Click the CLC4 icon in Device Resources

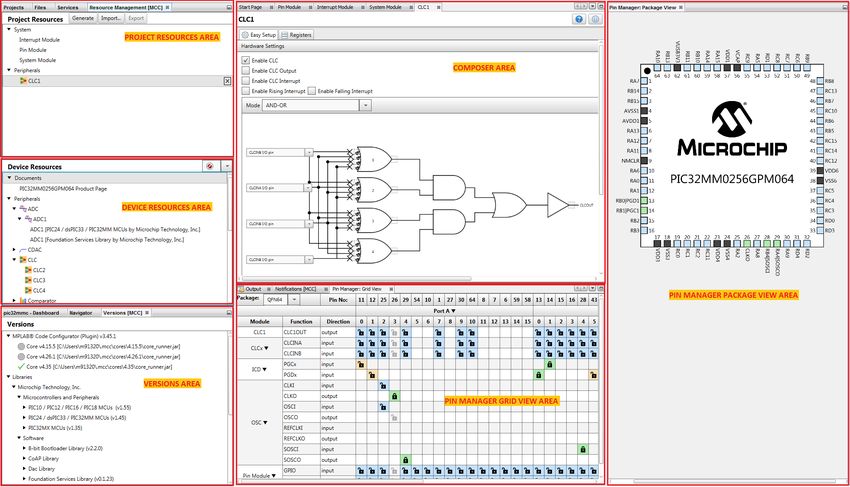click(28, 290)
